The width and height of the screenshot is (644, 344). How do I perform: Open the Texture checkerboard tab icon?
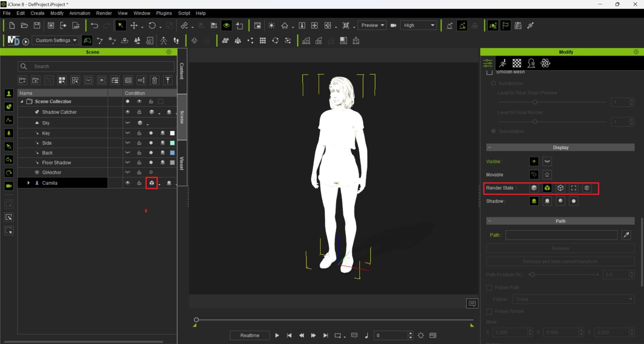517,63
